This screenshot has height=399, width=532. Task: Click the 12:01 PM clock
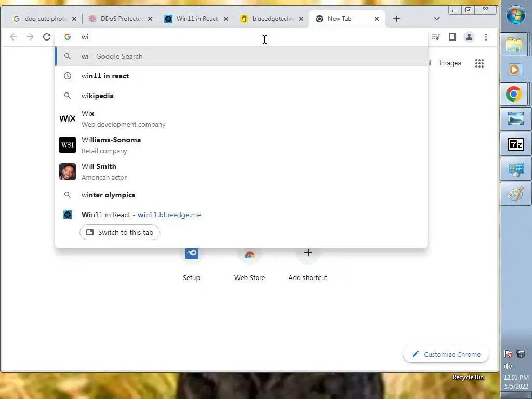(516, 377)
